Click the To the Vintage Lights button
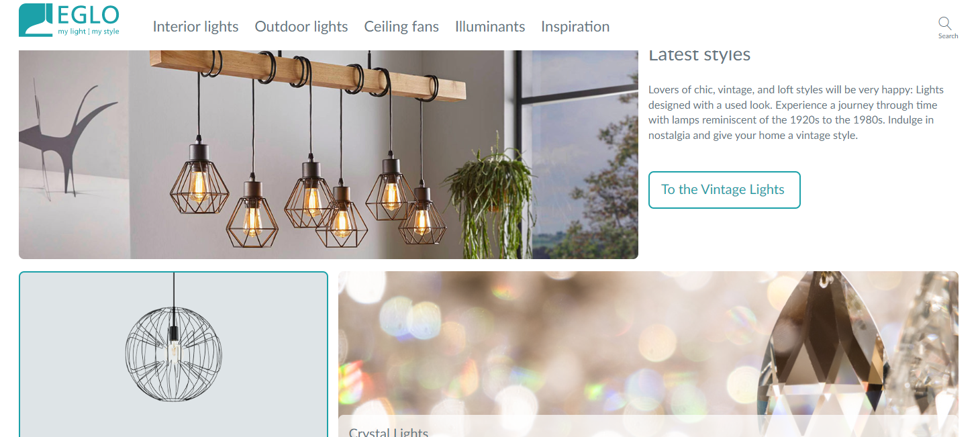The height and width of the screenshot is (437, 980). (x=724, y=190)
